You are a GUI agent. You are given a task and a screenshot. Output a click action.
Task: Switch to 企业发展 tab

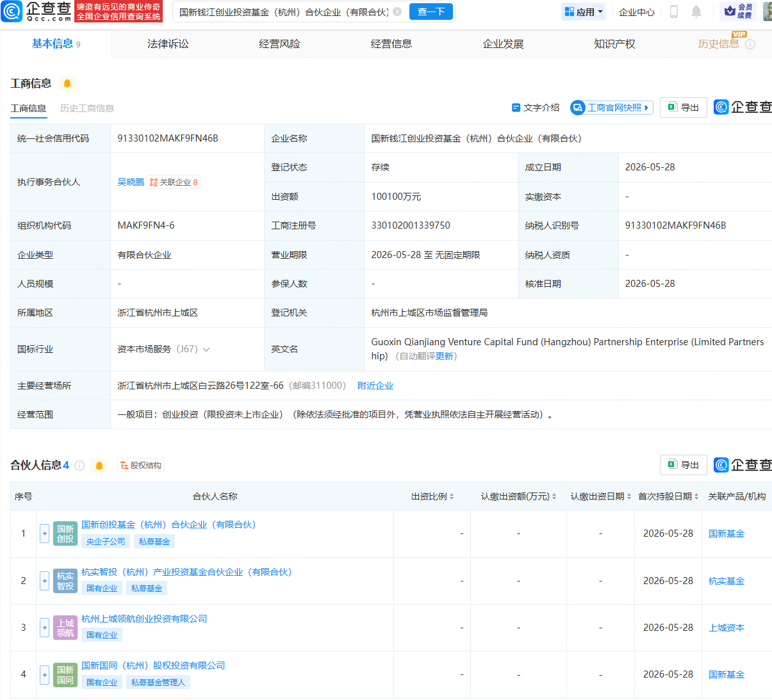pos(503,44)
